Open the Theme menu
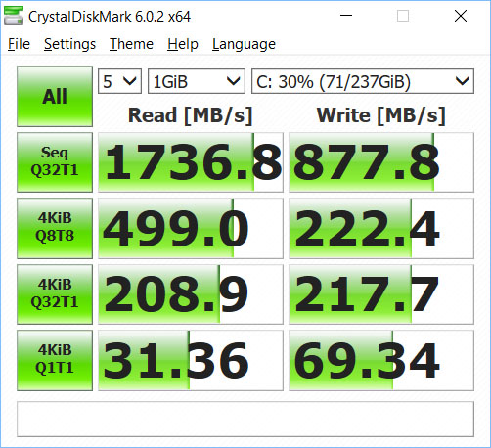Image resolution: width=491 pixels, height=448 pixels. [131, 44]
